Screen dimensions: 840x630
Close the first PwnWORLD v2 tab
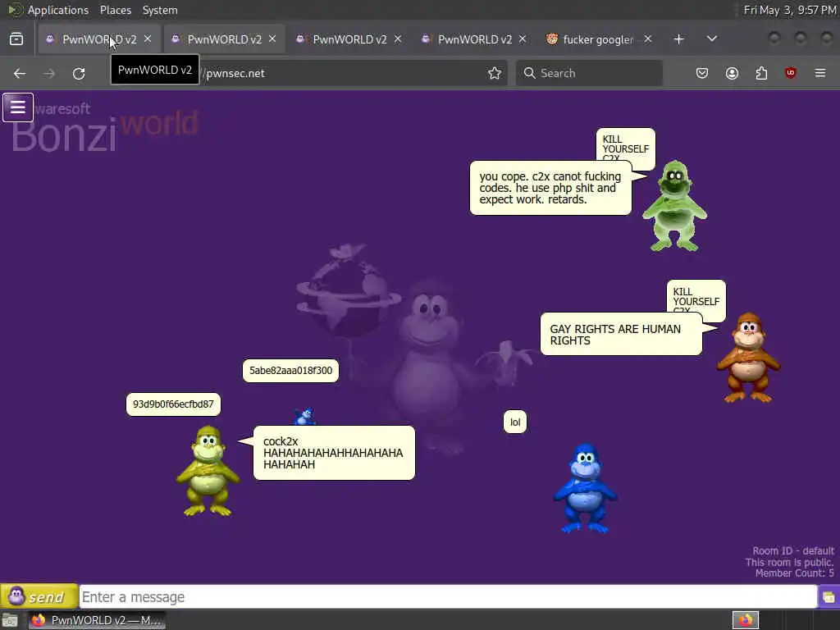pos(148,39)
